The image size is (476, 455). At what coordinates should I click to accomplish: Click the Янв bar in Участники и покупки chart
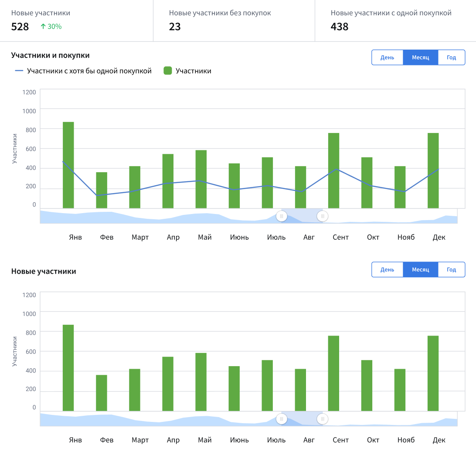[x=68, y=166]
